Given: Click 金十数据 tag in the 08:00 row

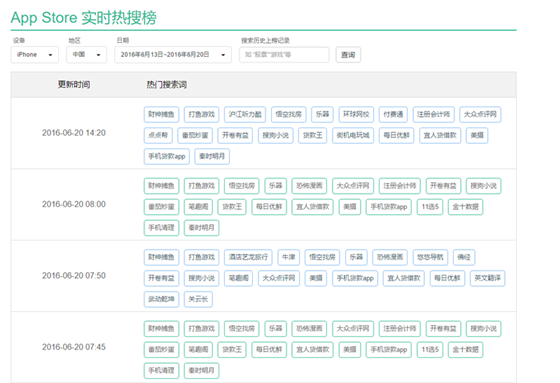Looking at the screenshot, I should pos(465,207).
